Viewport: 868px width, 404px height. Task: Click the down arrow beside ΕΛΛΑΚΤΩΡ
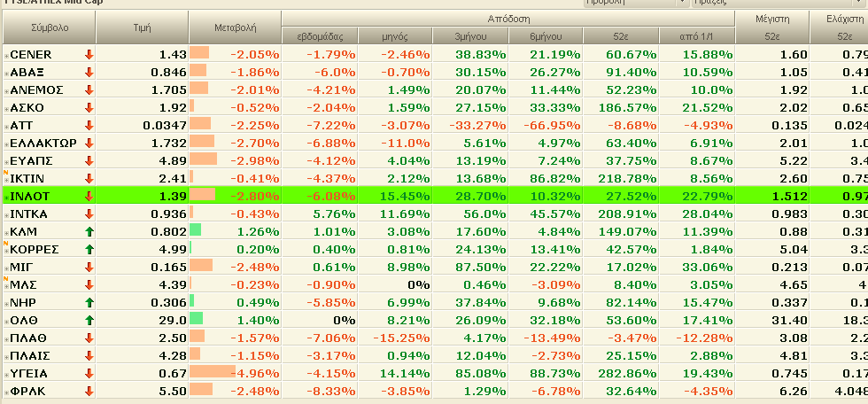pyautogui.click(x=89, y=143)
